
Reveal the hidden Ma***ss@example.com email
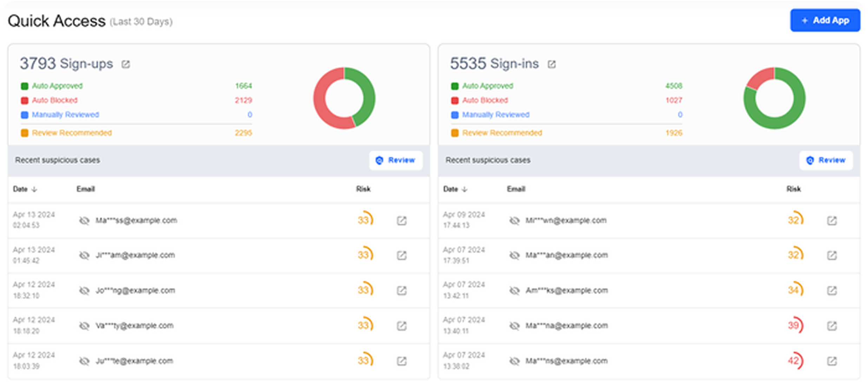pyautogui.click(x=84, y=221)
